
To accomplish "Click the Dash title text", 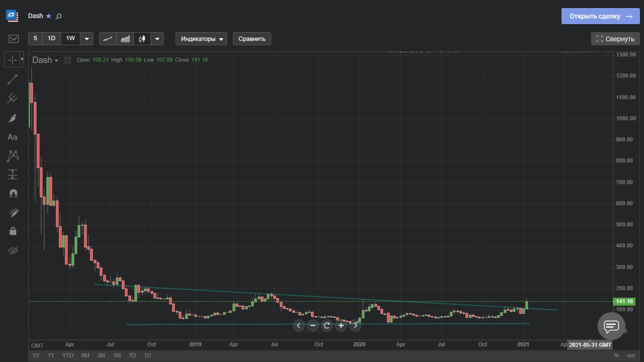I will point(35,16).
